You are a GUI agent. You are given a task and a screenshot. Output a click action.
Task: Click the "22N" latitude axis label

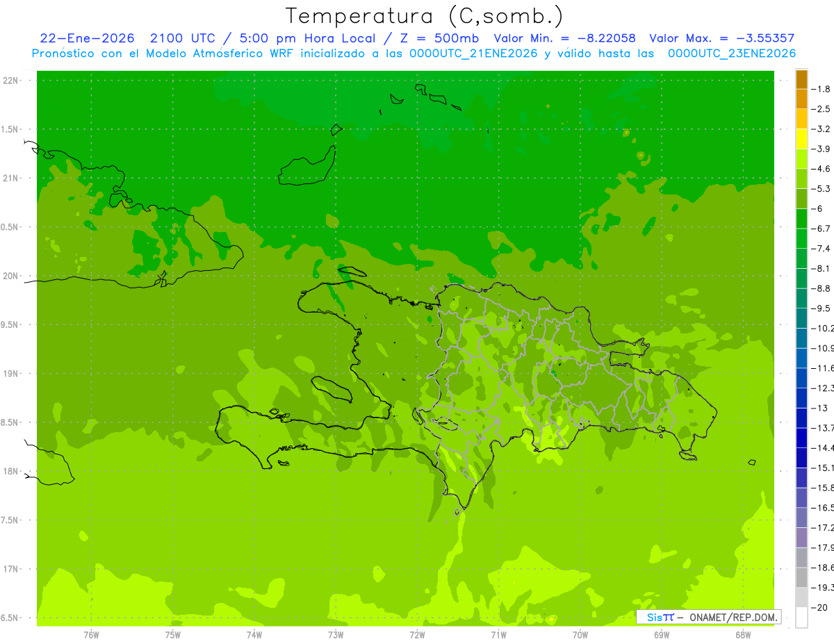pos(10,81)
